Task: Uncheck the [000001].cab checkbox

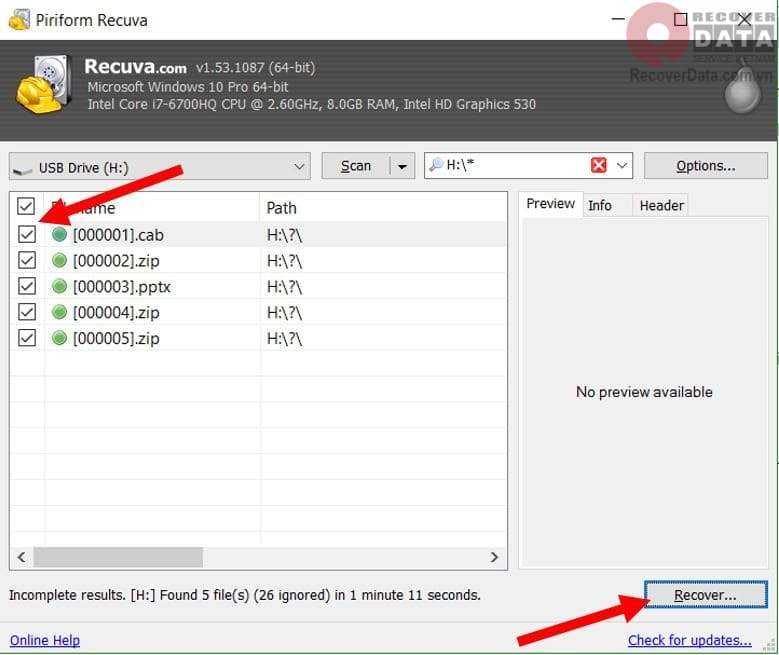Action: [27, 234]
